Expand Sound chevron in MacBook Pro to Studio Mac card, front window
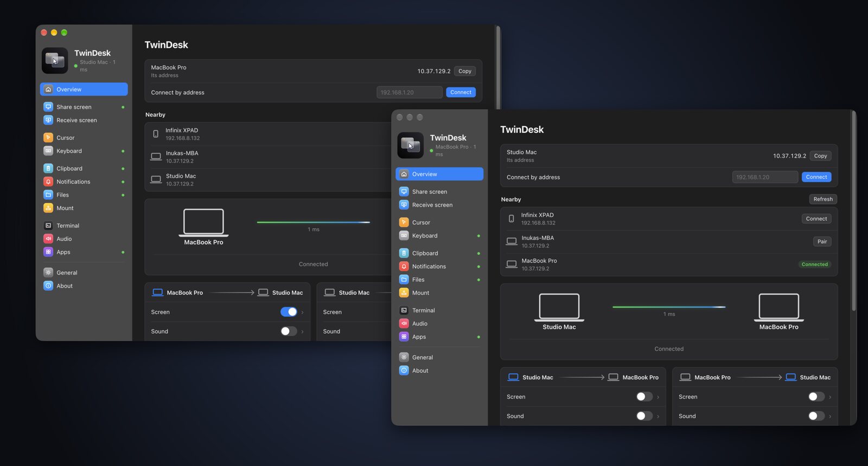The image size is (868, 466). point(830,417)
